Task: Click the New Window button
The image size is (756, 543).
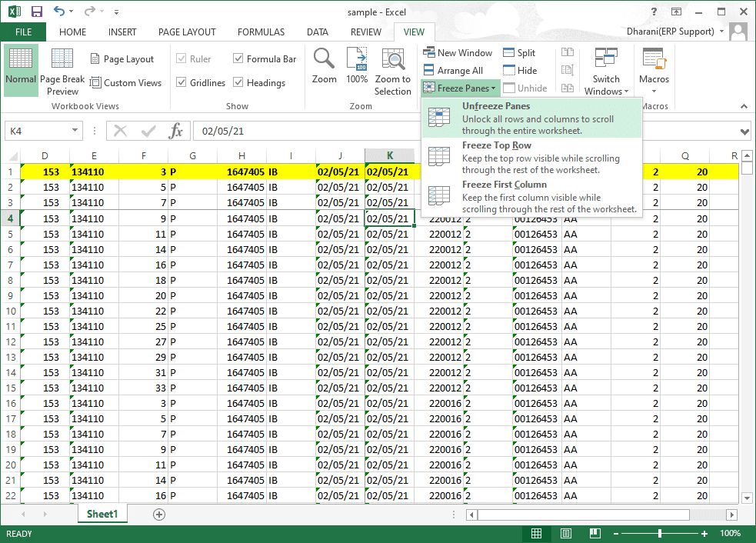Action: [x=458, y=53]
